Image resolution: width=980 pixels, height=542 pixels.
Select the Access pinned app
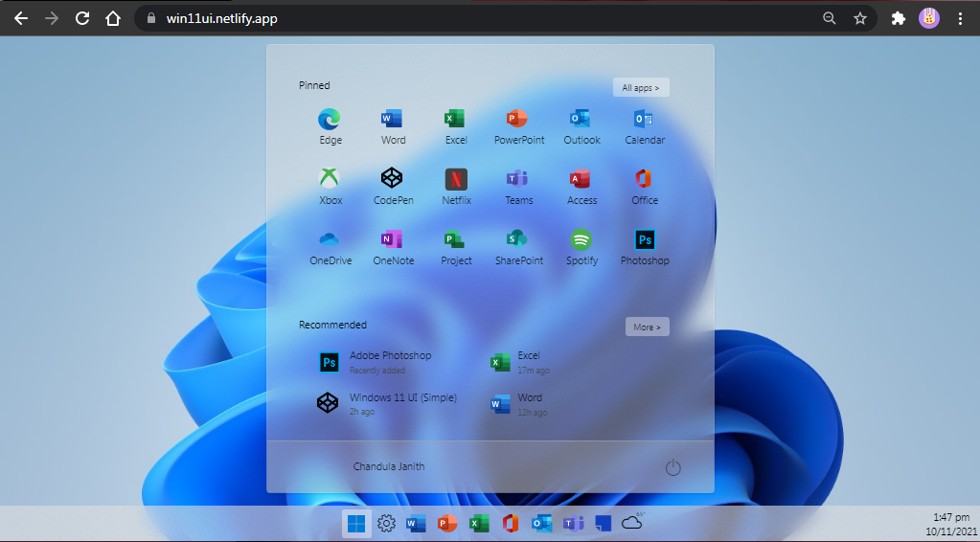pos(581,188)
